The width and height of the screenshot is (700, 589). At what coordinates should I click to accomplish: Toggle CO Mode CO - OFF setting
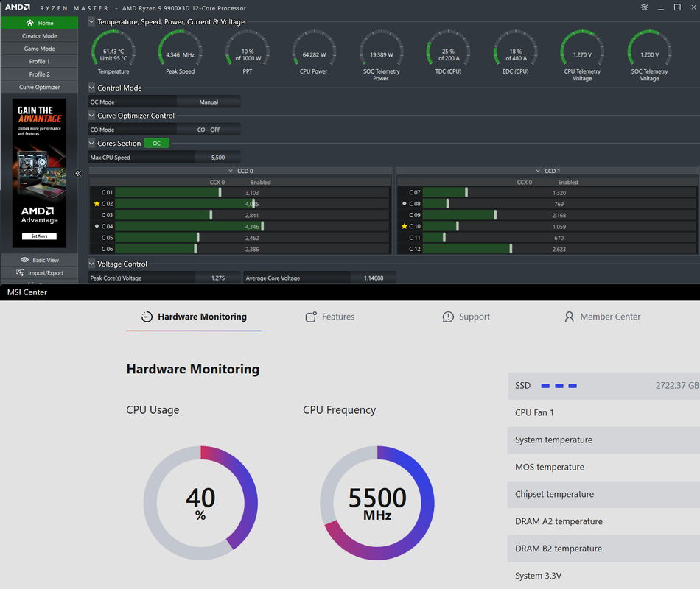click(x=209, y=130)
